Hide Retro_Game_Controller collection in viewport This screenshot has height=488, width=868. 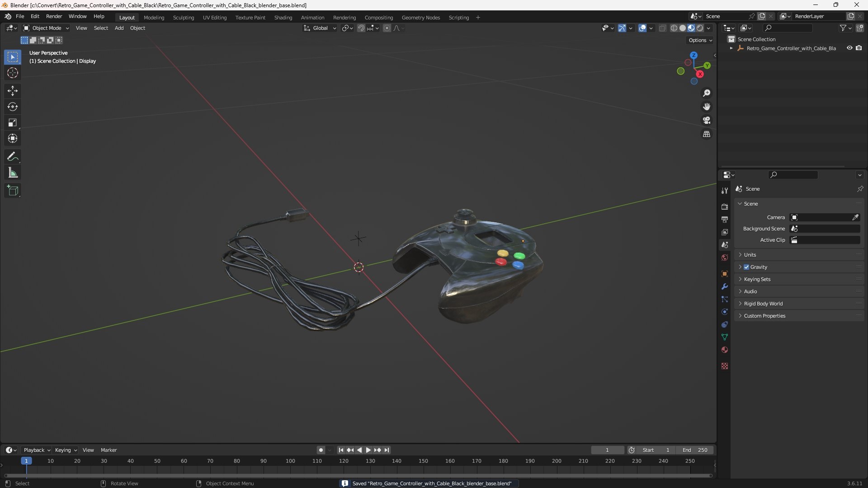click(x=849, y=48)
